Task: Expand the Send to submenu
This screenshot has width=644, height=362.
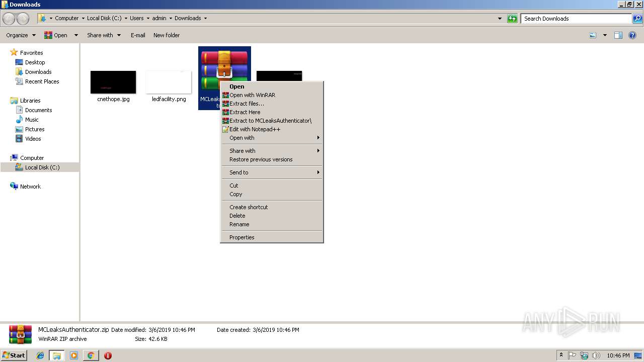Action: tap(272, 172)
